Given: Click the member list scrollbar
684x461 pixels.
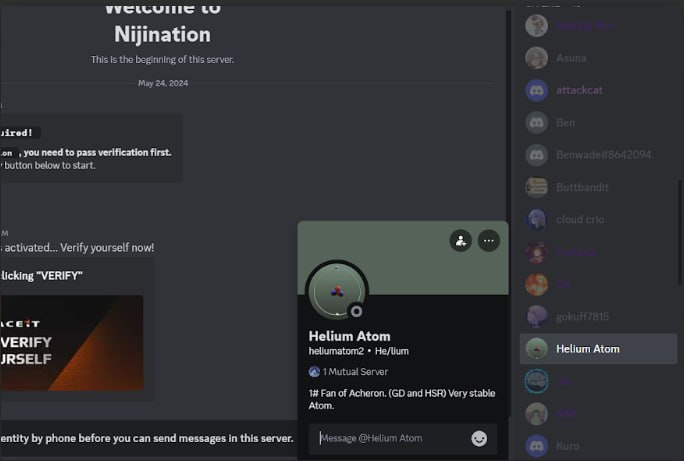Looking at the screenshot, I should pyautogui.click(x=680, y=231).
